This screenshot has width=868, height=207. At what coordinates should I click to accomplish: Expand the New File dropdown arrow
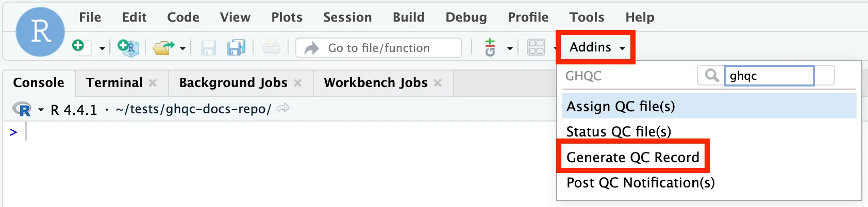pos(102,48)
